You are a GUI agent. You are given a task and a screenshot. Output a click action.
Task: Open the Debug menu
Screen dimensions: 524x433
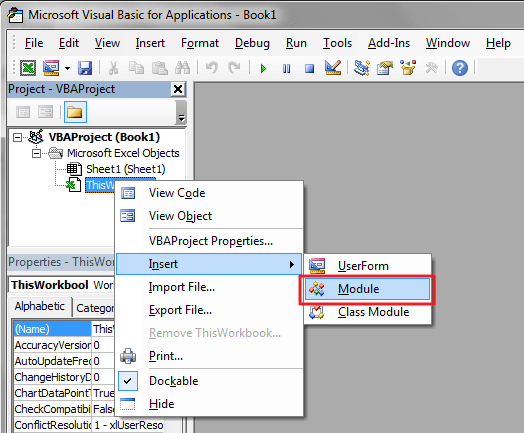tap(252, 43)
